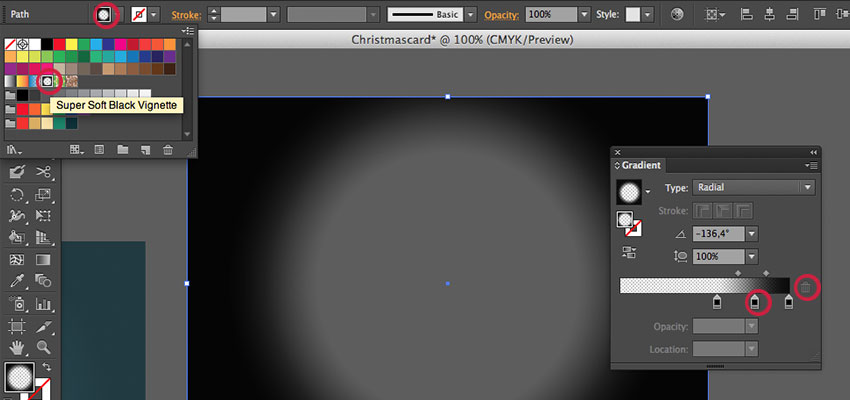
Task: Select the Eraser tool near Scissors
Action: 17,172
